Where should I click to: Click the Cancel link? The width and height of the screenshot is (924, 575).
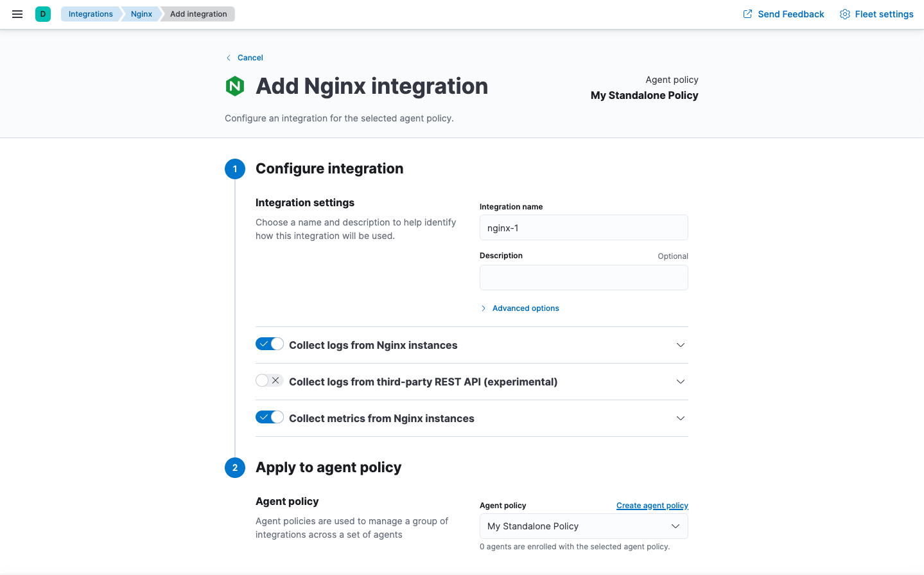click(250, 57)
